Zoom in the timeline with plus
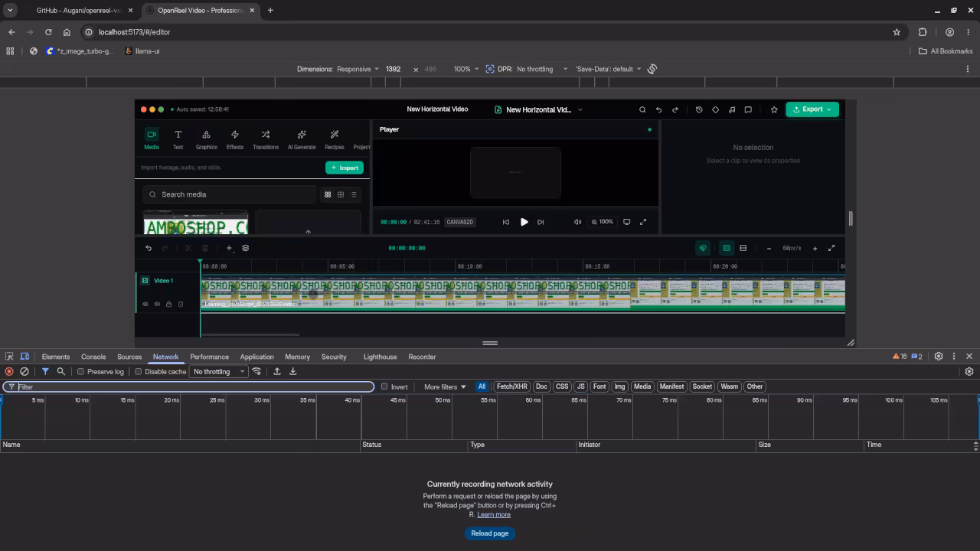The width and height of the screenshot is (980, 551). click(815, 248)
